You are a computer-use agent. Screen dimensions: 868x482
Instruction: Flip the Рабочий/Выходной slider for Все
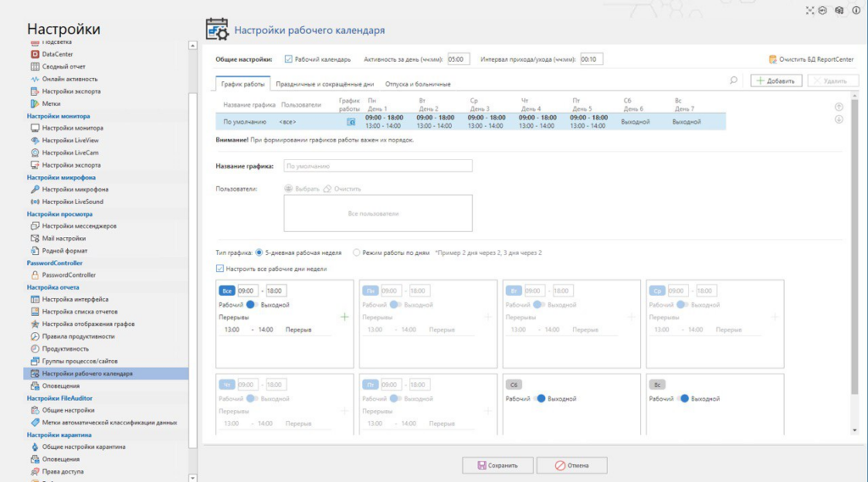[252, 305]
